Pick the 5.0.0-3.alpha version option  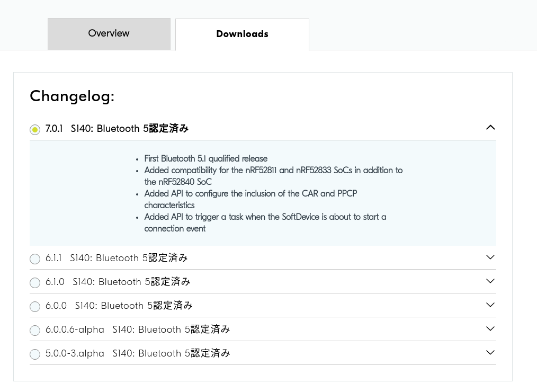pyautogui.click(x=35, y=354)
